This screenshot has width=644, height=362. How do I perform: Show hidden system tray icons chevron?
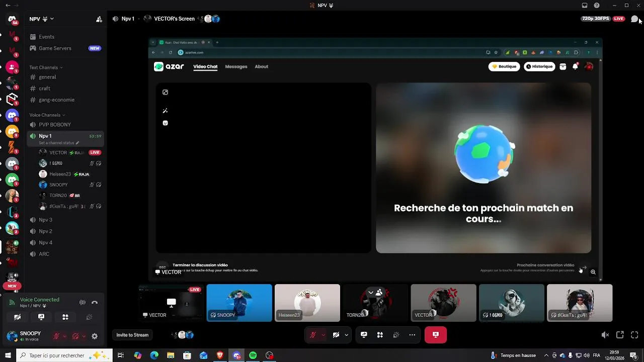546,355
